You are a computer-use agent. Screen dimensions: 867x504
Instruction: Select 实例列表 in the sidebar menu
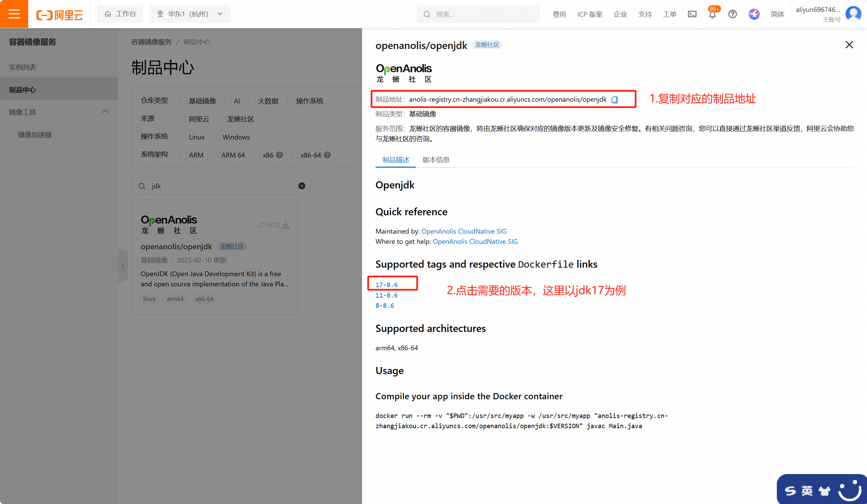click(x=22, y=67)
